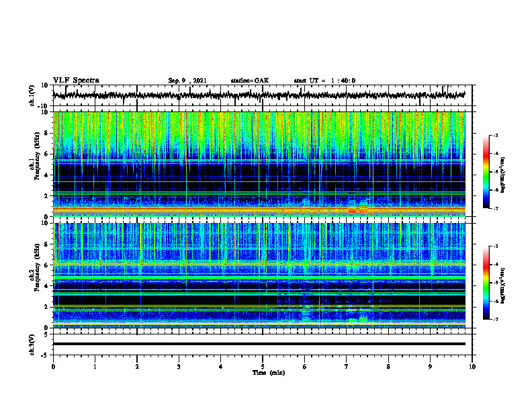Click the "-7" label on ch.2 color scale

(495, 319)
